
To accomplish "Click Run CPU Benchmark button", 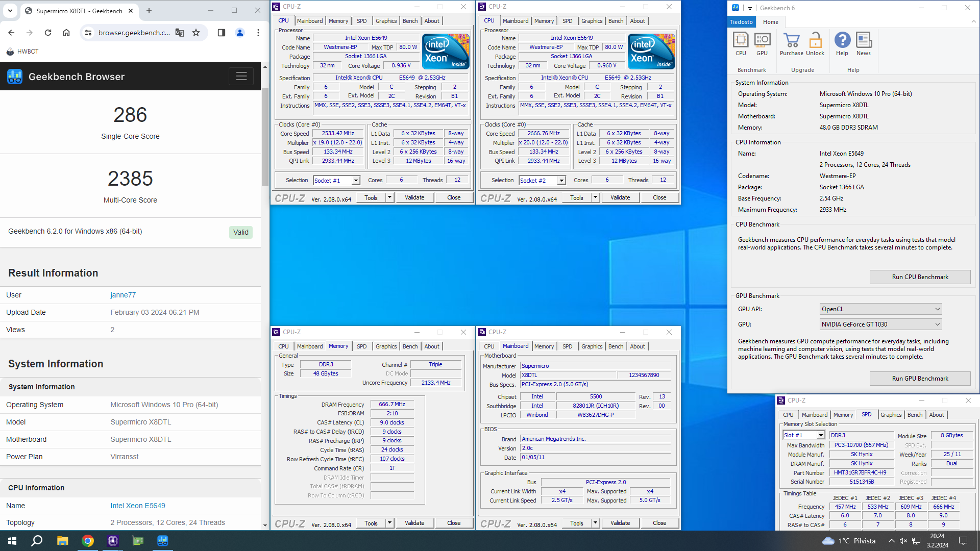I will pos(920,277).
